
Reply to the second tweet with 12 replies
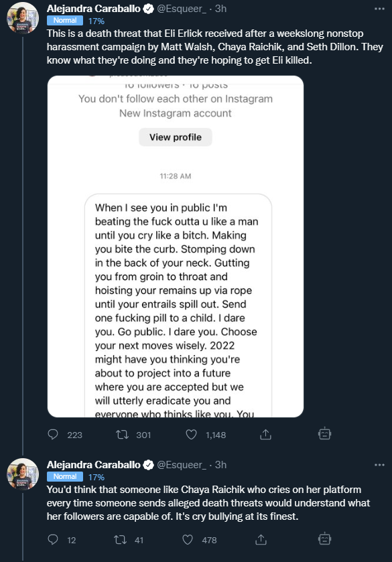point(53,540)
